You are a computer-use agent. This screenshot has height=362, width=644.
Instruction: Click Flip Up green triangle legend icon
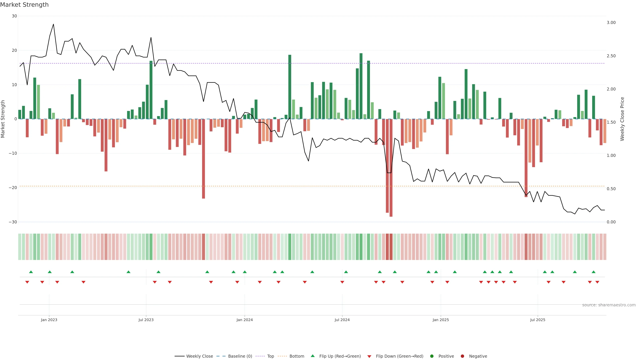point(312,356)
